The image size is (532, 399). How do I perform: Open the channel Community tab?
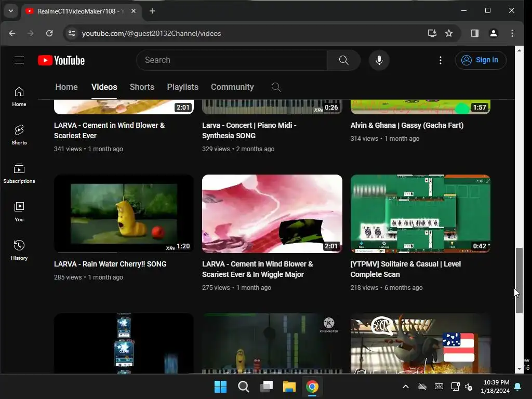pyautogui.click(x=232, y=87)
